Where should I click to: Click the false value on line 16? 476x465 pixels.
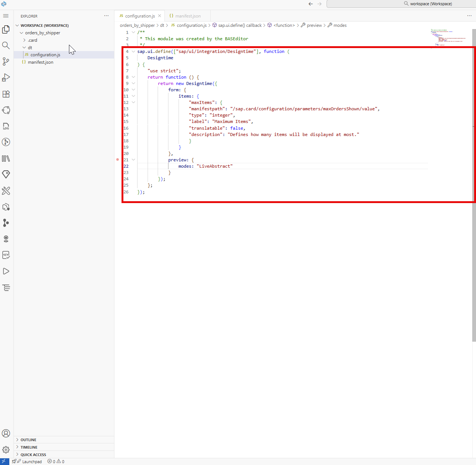[x=237, y=128]
